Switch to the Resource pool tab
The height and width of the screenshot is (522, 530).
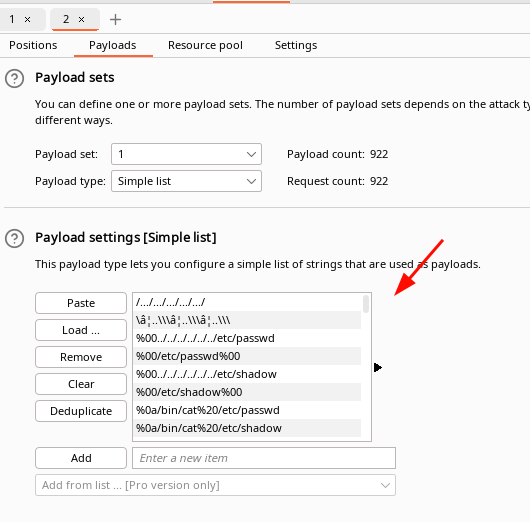[x=205, y=45]
